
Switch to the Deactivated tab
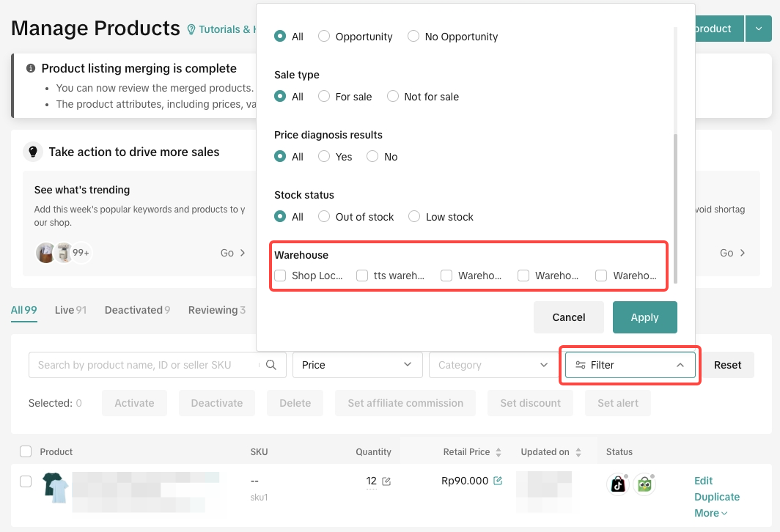pyautogui.click(x=133, y=310)
